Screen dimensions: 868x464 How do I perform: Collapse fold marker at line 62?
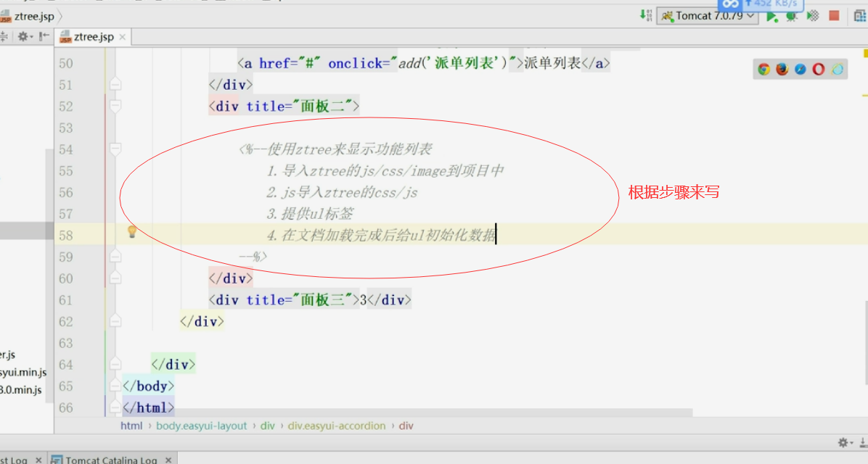point(115,320)
